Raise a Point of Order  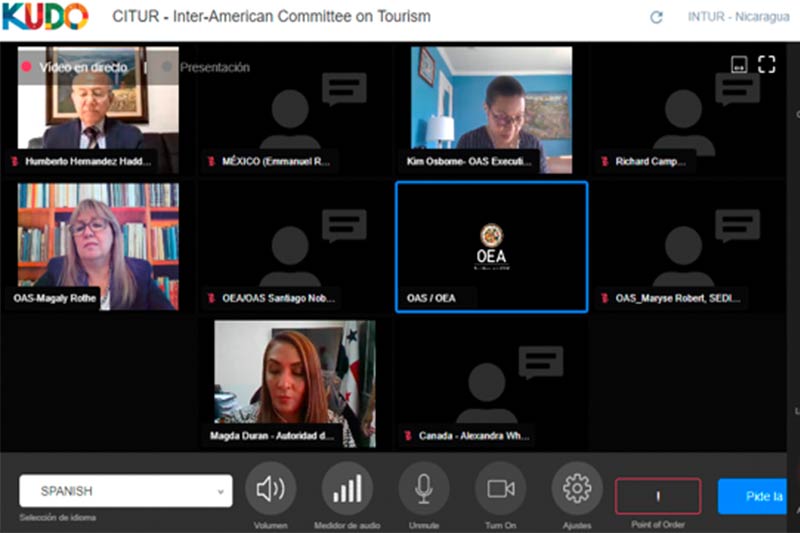pyautogui.click(x=658, y=496)
